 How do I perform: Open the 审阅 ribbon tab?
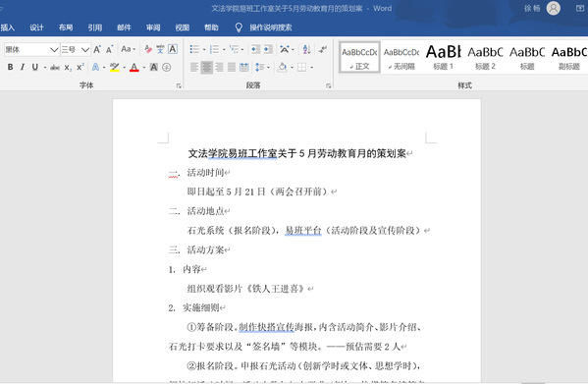[x=153, y=27]
